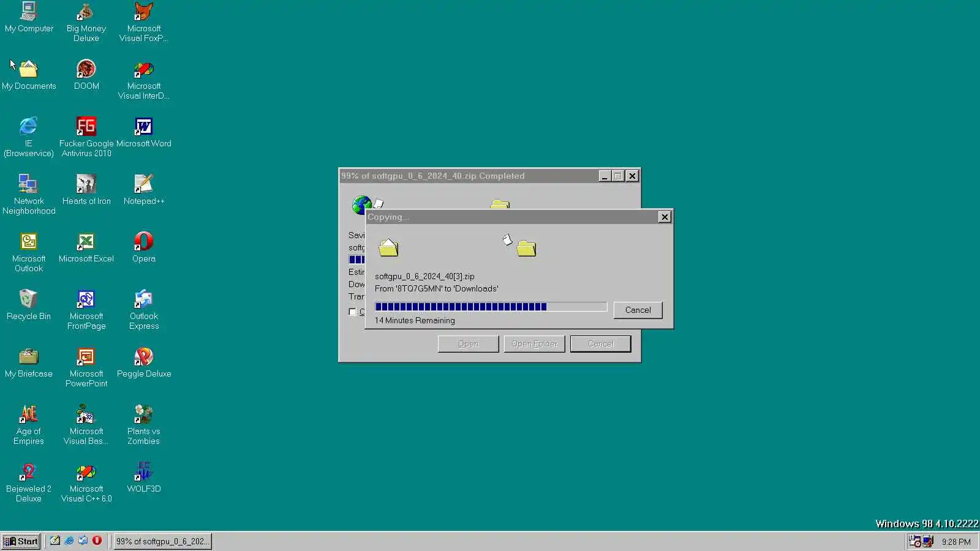The image size is (980, 551).
Task: Cancel the file copying operation
Action: tap(638, 310)
